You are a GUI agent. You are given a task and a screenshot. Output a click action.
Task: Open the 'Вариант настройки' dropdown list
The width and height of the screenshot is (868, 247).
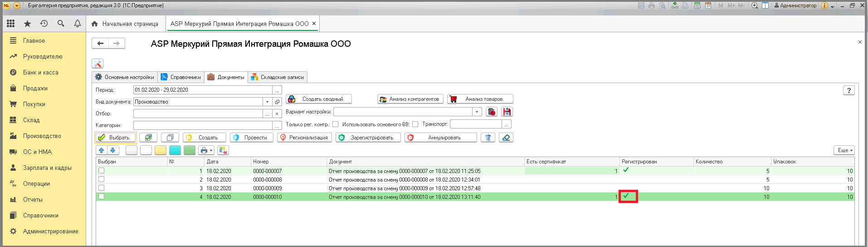click(477, 112)
